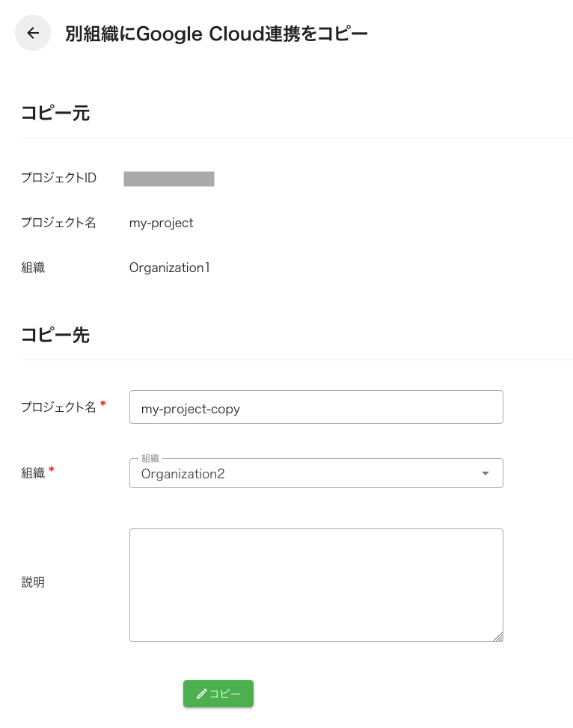Select the masked プロジェクトID value area
The image size is (573, 728).
(168, 179)
